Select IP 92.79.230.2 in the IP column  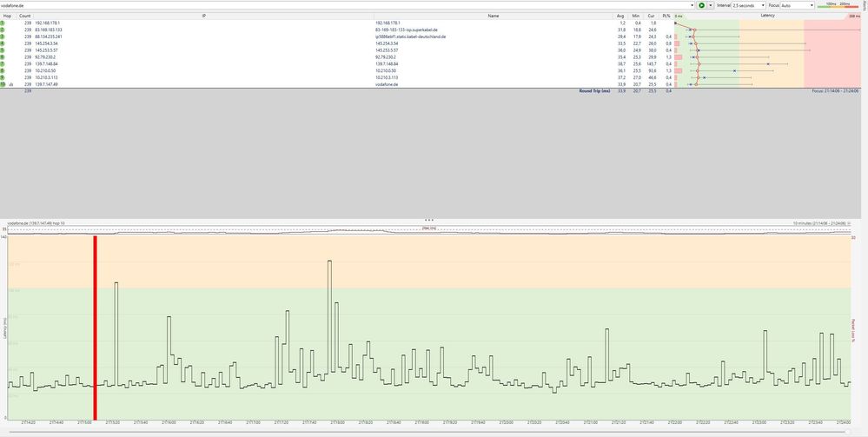45,57
